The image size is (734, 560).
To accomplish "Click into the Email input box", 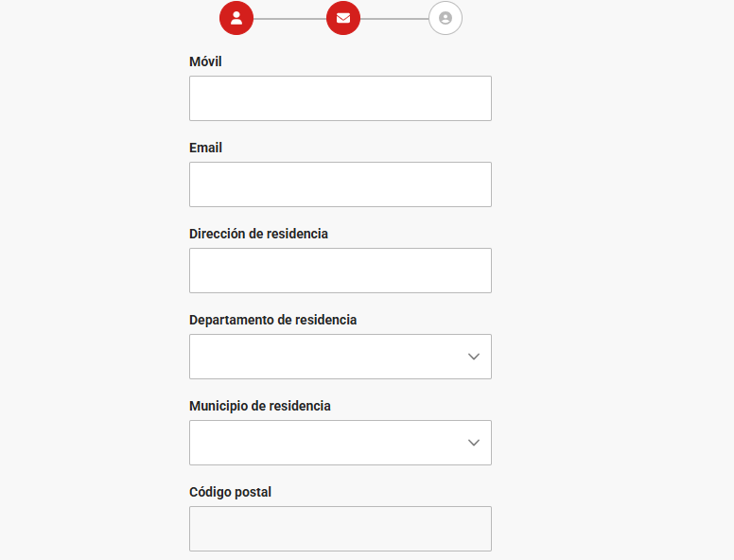I will click(x=340, y=184).
